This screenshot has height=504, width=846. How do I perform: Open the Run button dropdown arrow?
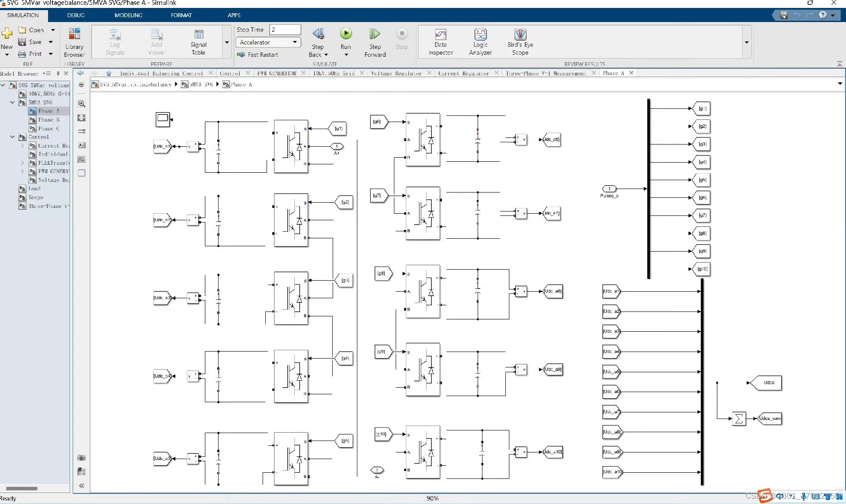346,55
